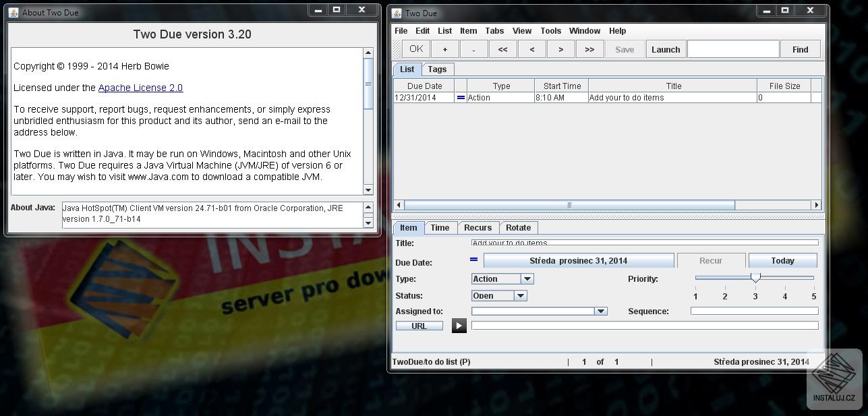Jump to first item with << button
The width and height of the screenshot is (868, 416).
pyautogui.click(x=502, y=49)
